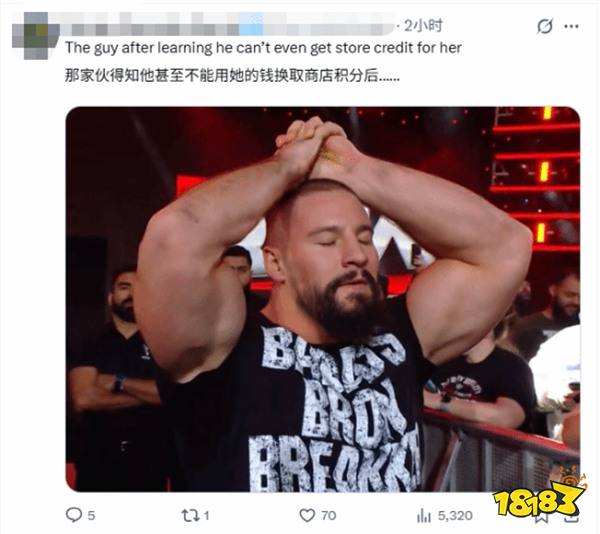The height and width of the screenshot is (534, 600).
Task: Click the small mascot above 18183 logo
Action: tap(571, 478)
